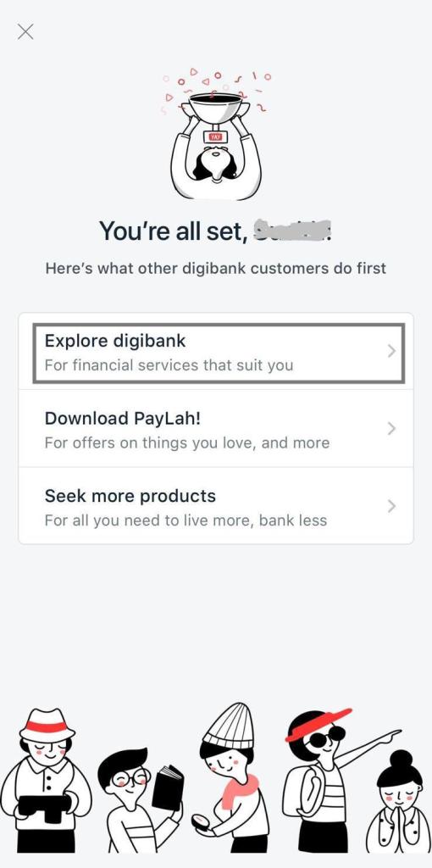Click 'For financial services that suit you' subtitle

(x=169, y=365)
